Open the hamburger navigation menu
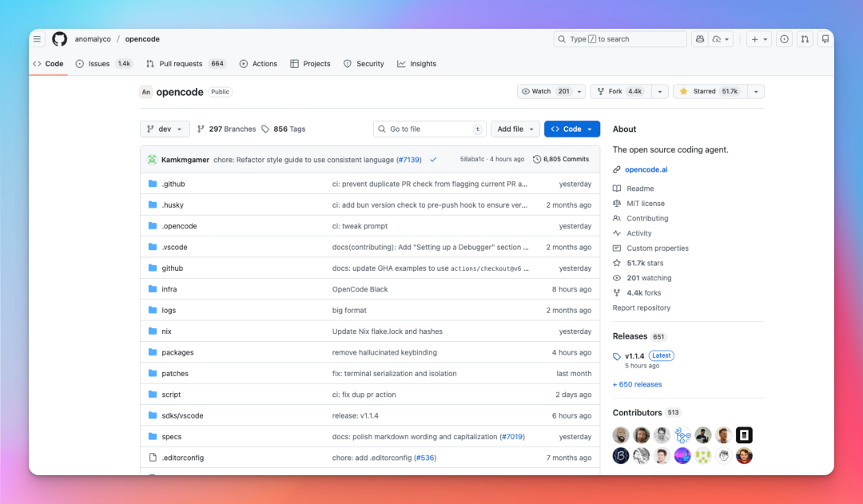 [x=37, y=39]
